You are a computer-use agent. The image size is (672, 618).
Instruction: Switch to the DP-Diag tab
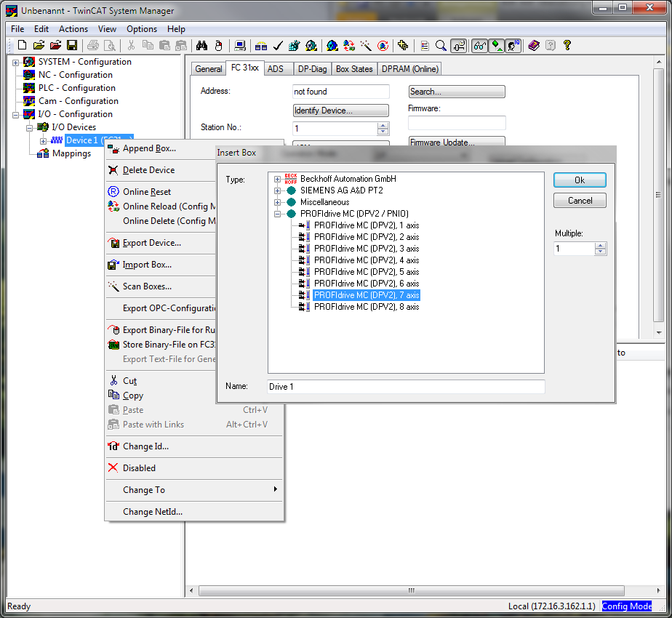pyautogui.click(x=313, y=69)
